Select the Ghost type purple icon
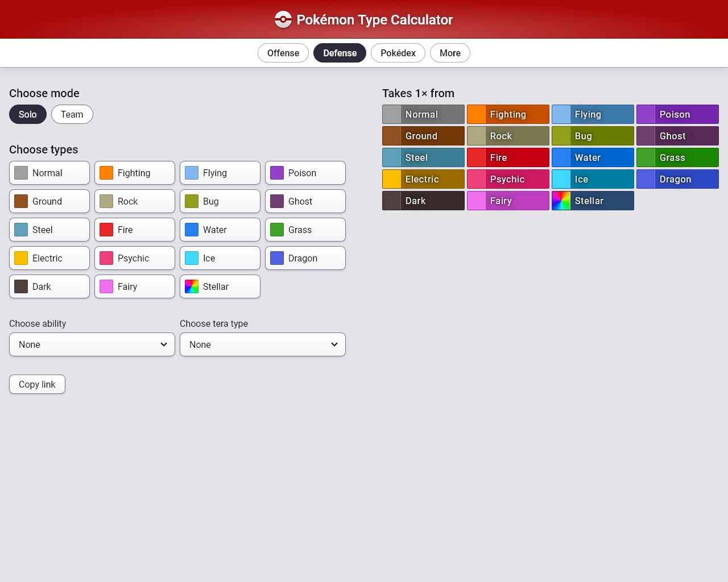Viewport: 728px width, 582px height. [277, 201]
